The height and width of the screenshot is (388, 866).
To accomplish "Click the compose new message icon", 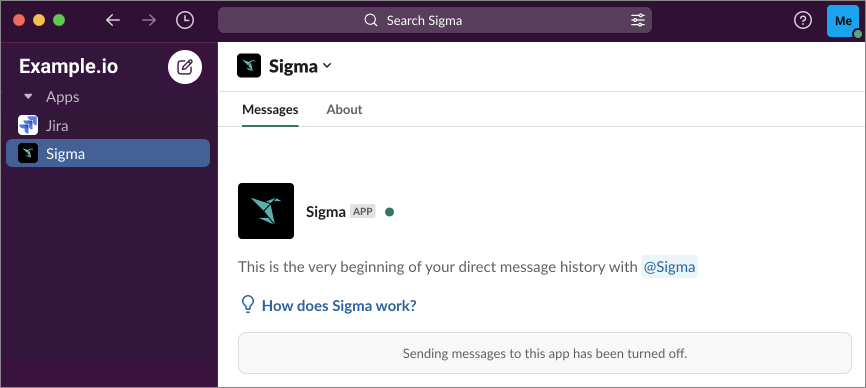I will coord(185,67).
